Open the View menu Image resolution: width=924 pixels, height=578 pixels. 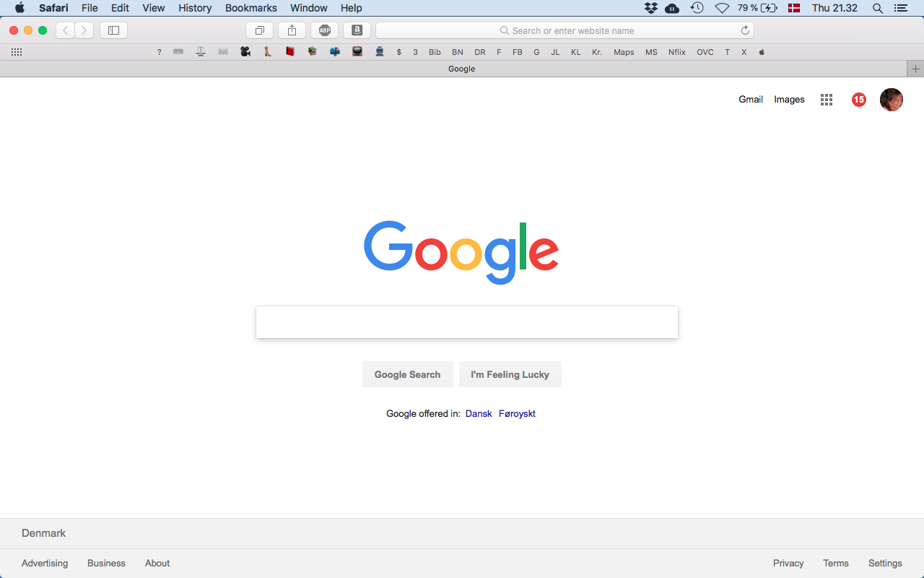[154, 8]
